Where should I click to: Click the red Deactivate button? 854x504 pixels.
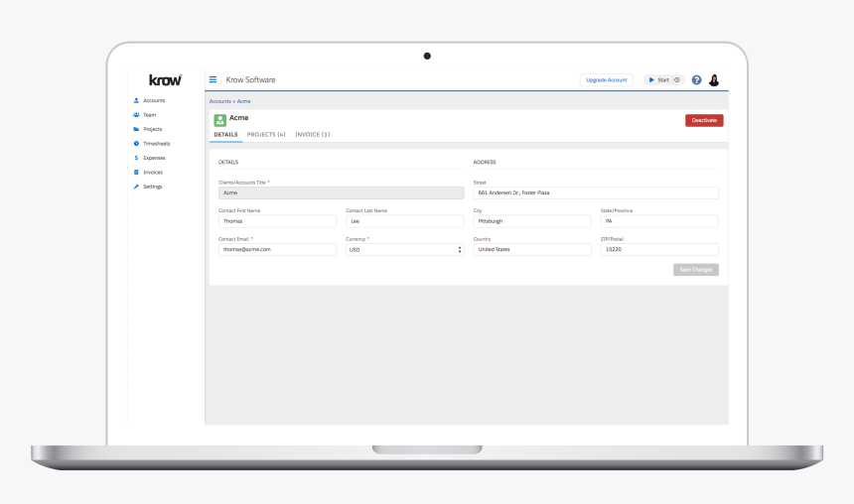(704, 120)
